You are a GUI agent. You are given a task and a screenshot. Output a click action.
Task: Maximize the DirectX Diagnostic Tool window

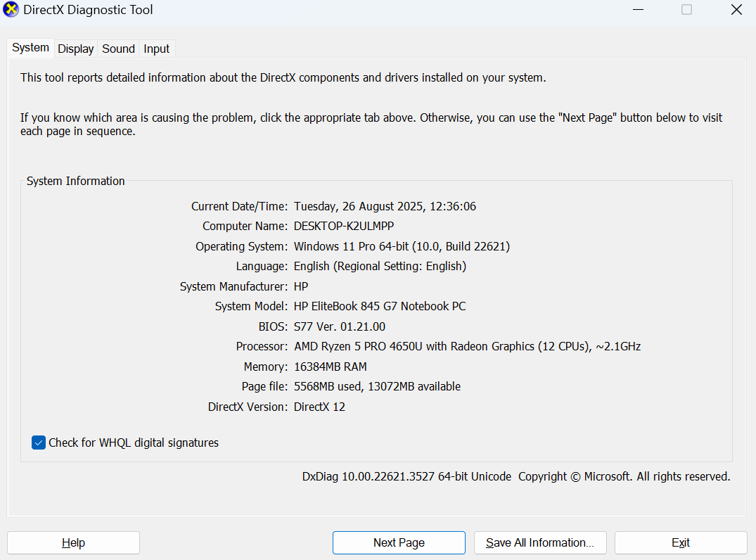pyautogui.click(x=686, y=10)
